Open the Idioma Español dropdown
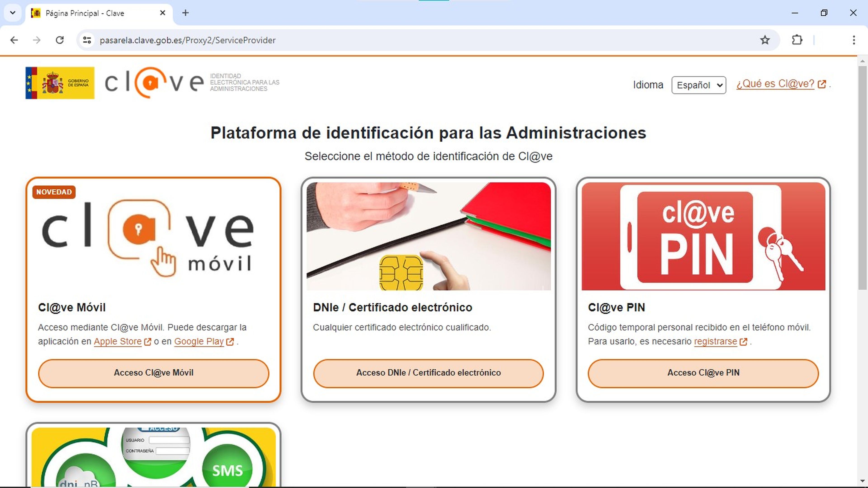Viewport: 868px width, 488px height. [x=698, y=85]
